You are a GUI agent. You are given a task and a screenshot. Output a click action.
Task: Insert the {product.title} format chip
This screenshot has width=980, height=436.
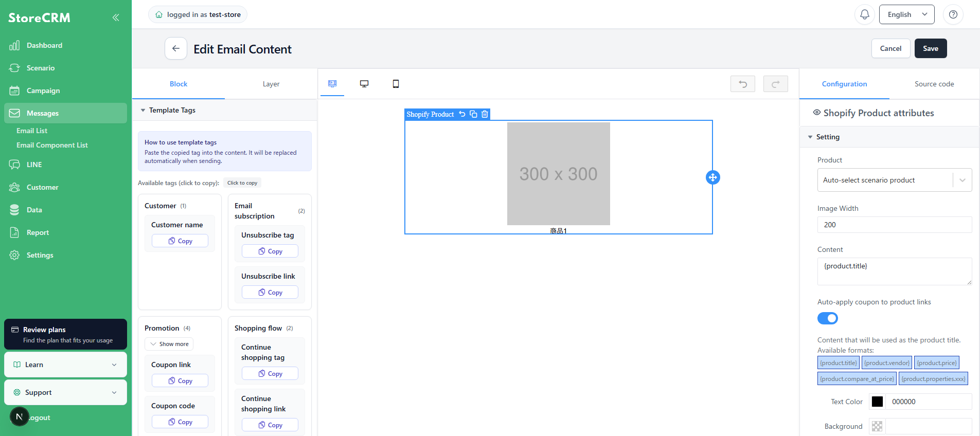coord(839,362)
